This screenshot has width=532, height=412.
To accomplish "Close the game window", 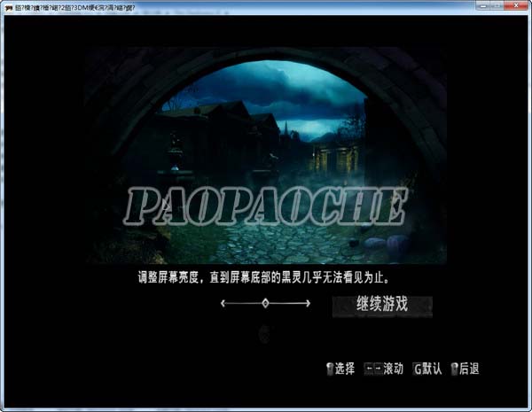I will (516, 5).
